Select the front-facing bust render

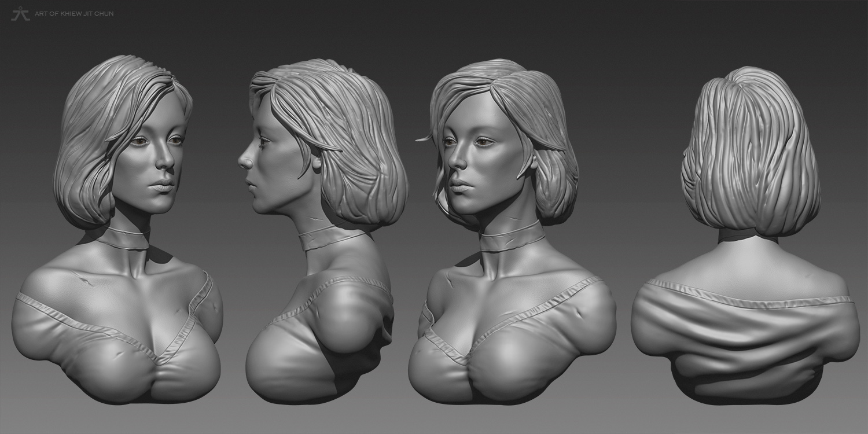point(117,230)
